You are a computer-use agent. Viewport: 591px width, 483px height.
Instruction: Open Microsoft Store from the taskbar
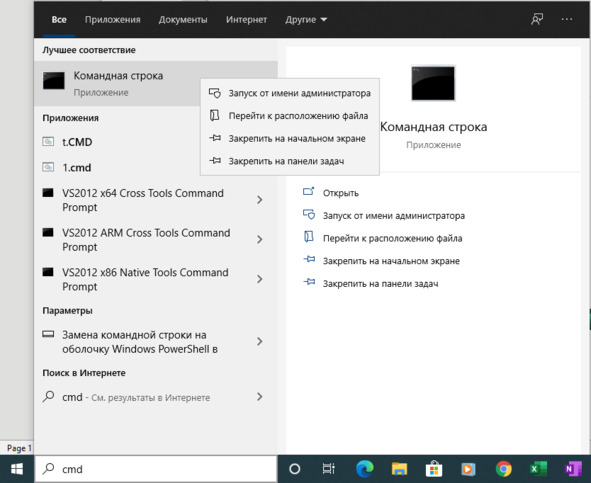click(434, 469)
